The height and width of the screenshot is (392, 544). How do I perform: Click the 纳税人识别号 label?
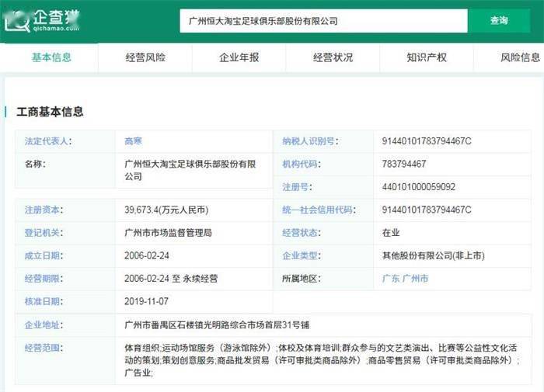click(310, 141)
